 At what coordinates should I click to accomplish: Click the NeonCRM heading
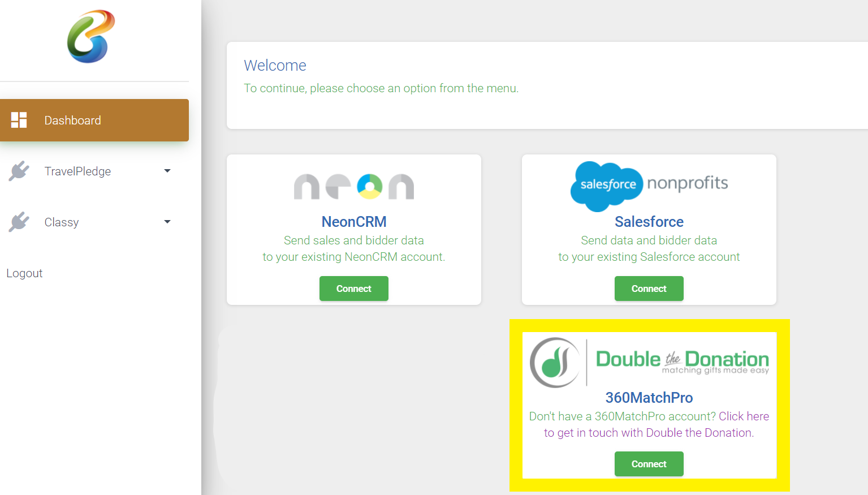(x=354, y=222)
